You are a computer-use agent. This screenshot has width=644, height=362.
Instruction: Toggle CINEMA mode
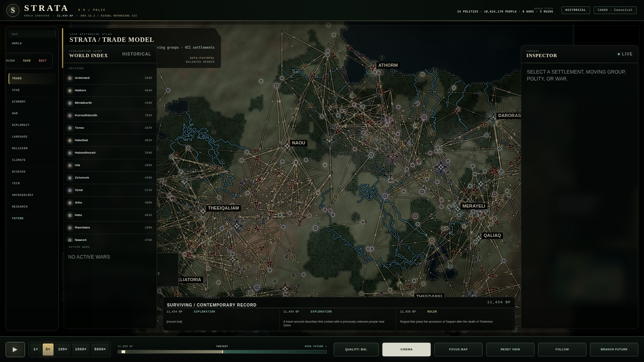tap(407, 350)
